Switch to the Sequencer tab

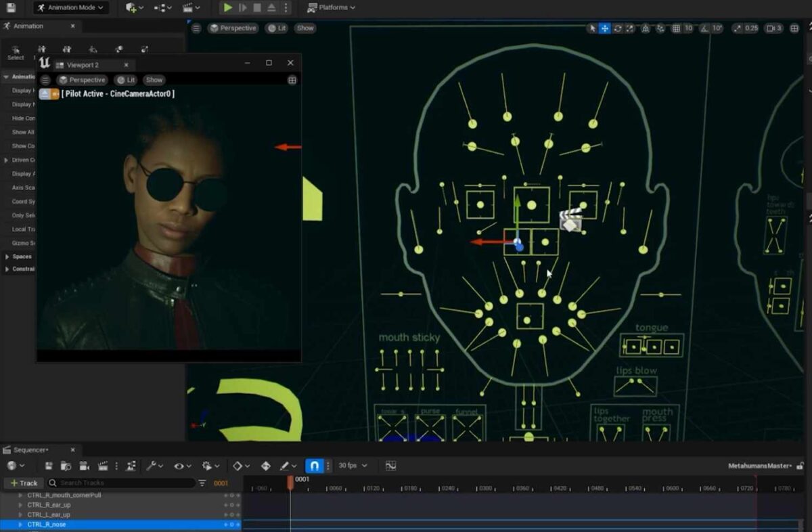point(30,449)
